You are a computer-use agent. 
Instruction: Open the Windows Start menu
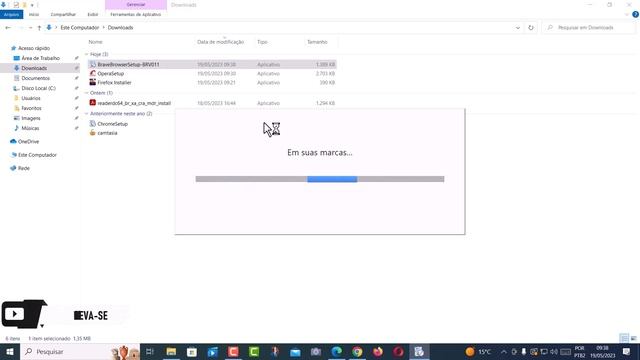tap(10, 351)
